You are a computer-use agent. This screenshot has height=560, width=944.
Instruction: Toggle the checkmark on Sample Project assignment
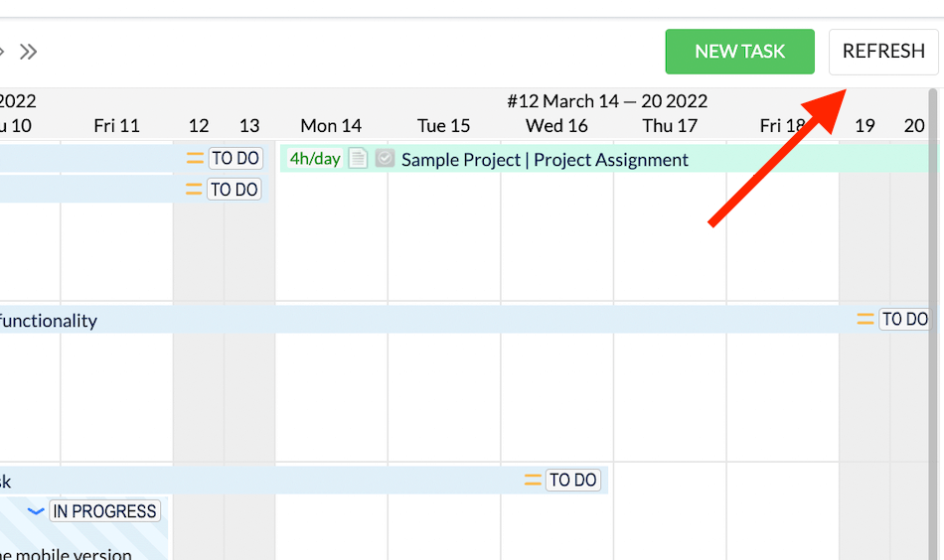pyautogui.click(x=385, y=159)
